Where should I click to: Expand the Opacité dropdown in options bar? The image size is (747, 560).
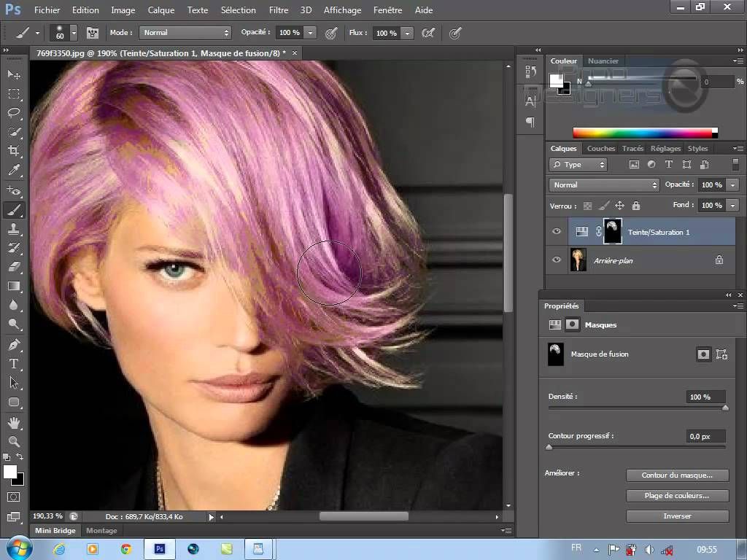pyautogui.click(x=310, y=33)
